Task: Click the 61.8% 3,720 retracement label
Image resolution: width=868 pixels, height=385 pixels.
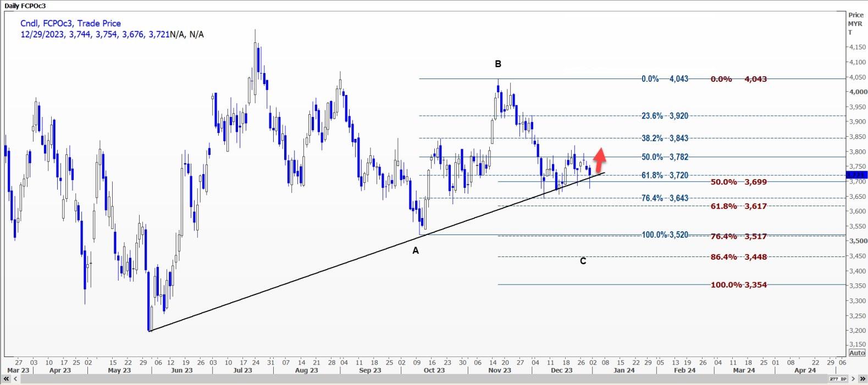Action: click(665, 176)
